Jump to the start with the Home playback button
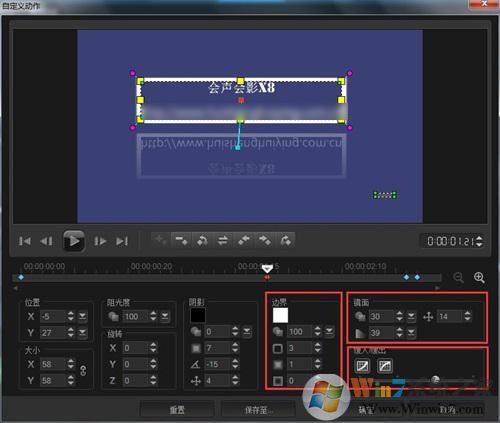This screenshot has height=423, width=500. click(x=25, y=241)
